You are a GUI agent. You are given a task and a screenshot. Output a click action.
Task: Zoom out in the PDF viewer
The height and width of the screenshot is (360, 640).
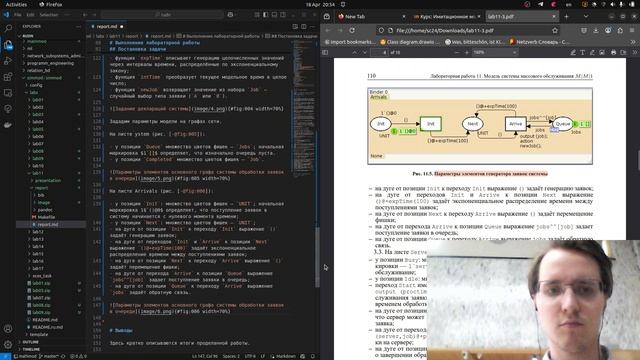click(x=457, y=52)
